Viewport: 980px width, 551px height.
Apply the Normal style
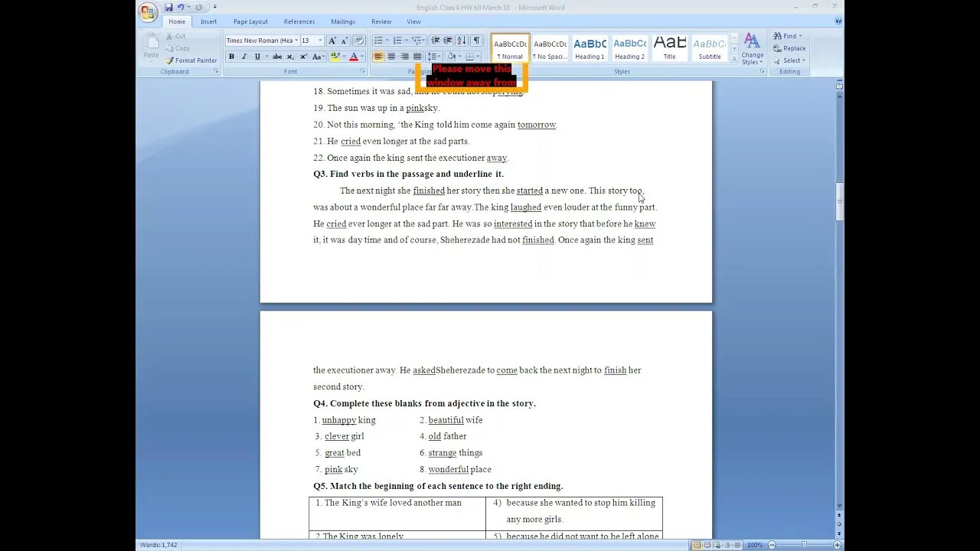pyautogui.click(x=510, y=48)
